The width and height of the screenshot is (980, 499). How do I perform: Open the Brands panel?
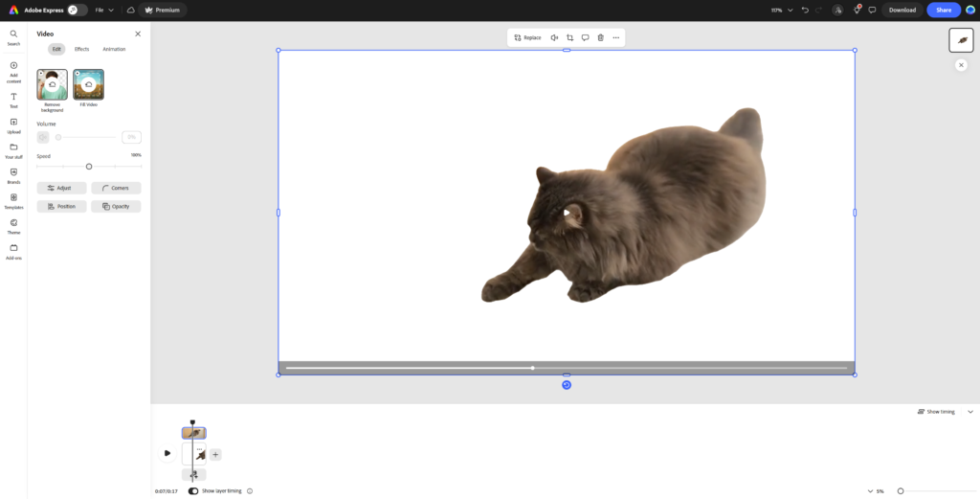[x=13, y=174]
